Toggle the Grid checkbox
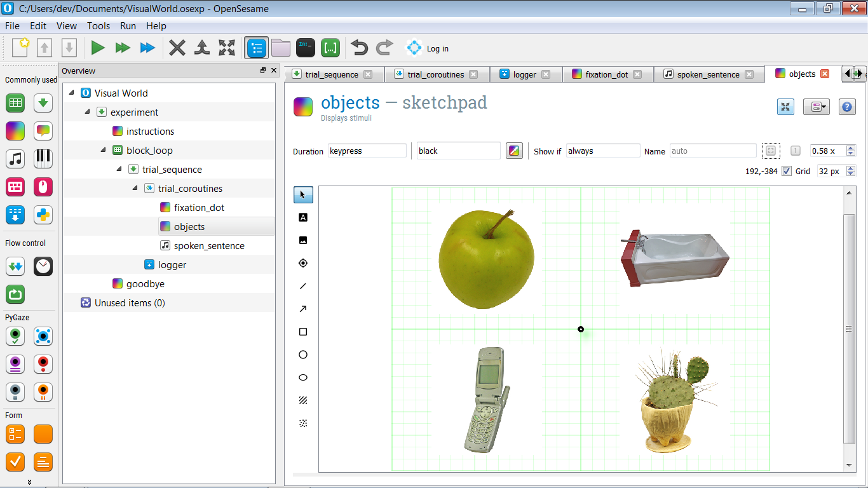Image resolution: width=868 pixels, height=488 pixels. [787, 171]
